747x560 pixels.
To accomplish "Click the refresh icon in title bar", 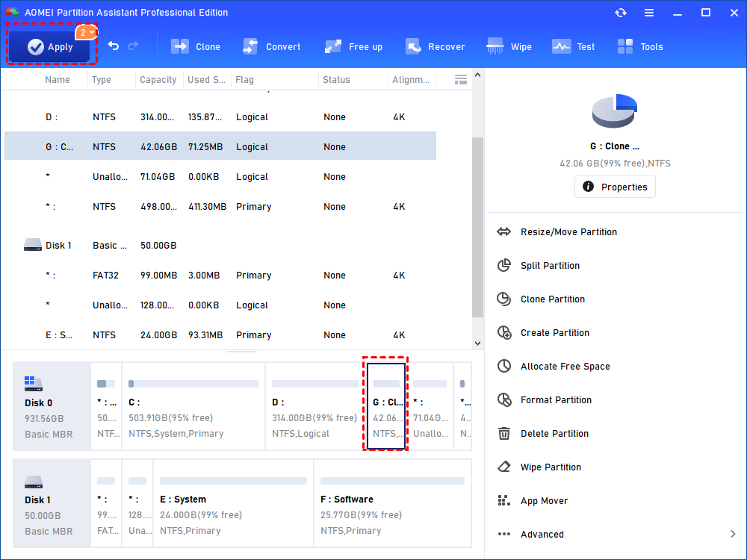I will click(x=620, y=13).
